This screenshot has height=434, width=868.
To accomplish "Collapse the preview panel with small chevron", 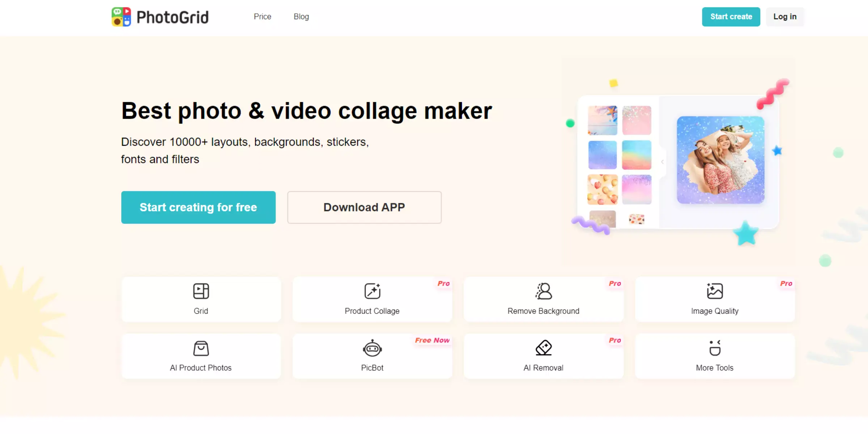I will [662, 162].
